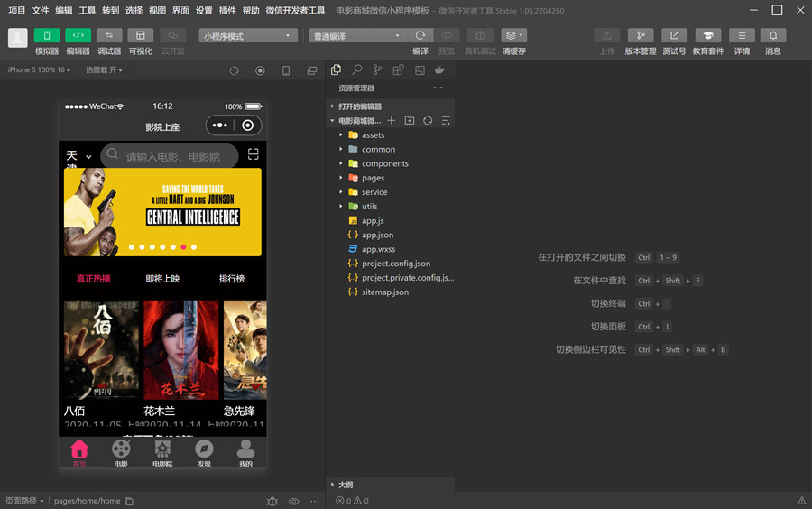Image resolution: width=812 pixels, height=509 pixels.
Task: Open 详情 project details
Action: (742, 35)
